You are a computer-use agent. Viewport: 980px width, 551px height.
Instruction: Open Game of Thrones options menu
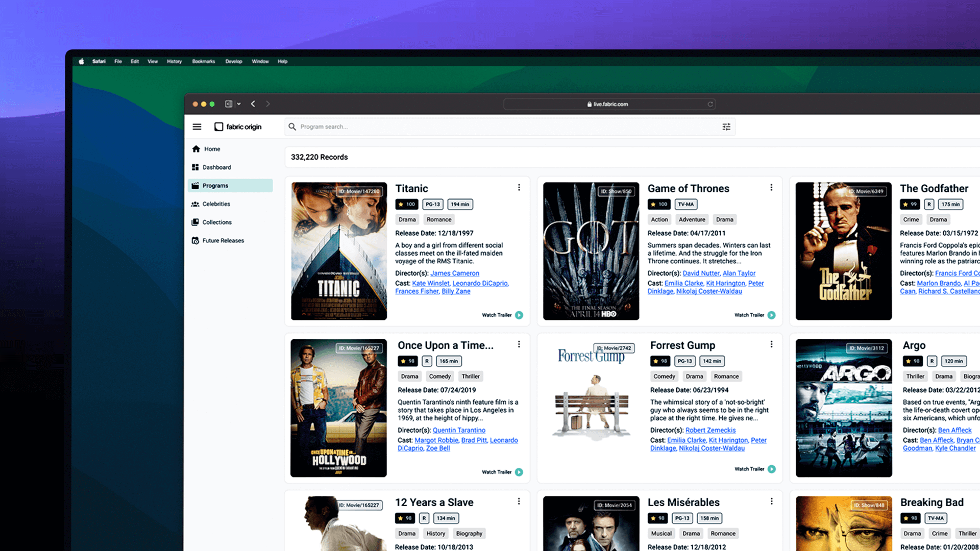pyautogui.click(x=771, y=188)
